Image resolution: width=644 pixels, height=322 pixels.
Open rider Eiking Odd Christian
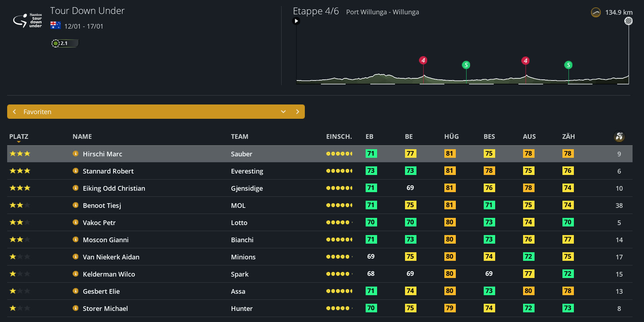pos(114,188)
